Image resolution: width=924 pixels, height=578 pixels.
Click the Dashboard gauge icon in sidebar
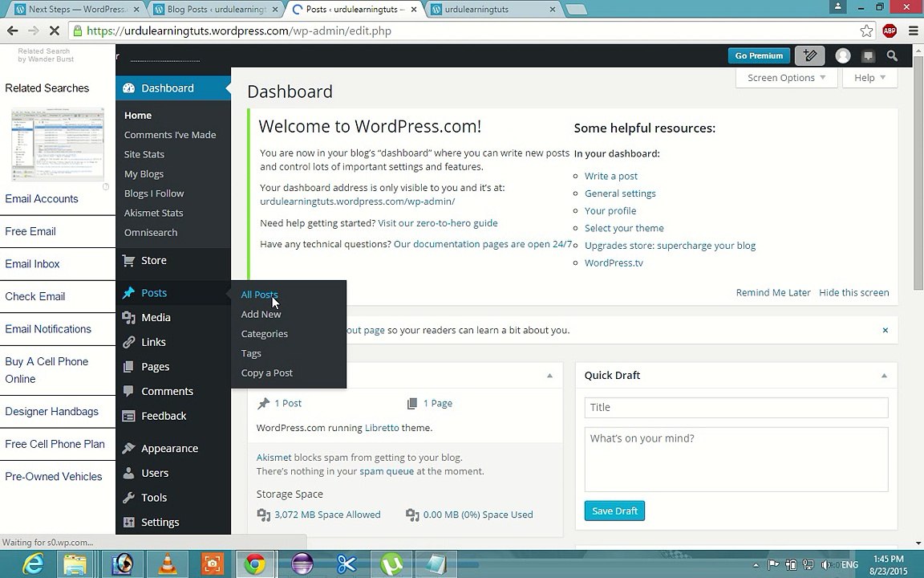pyautogui.click(x=128, y=88)
